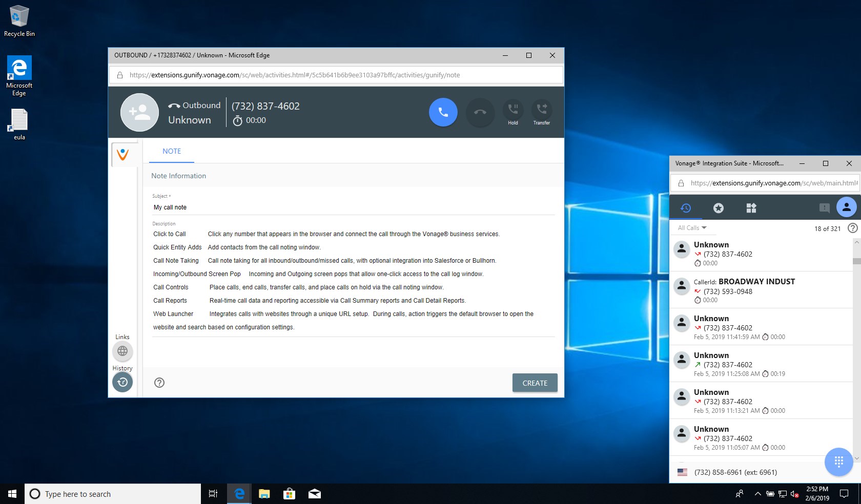Viewport: 861px width, 504px height.
Task: Click inside the Description text area
Action: pos(354,281)
